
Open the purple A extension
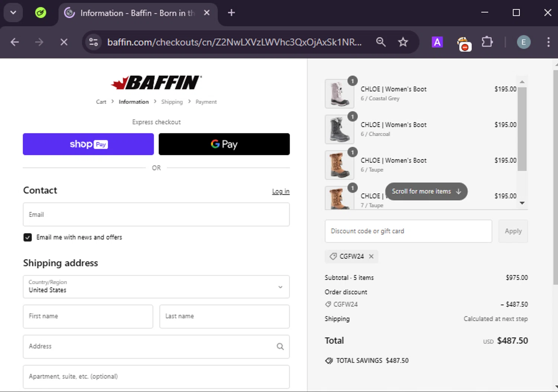[437, 42]
